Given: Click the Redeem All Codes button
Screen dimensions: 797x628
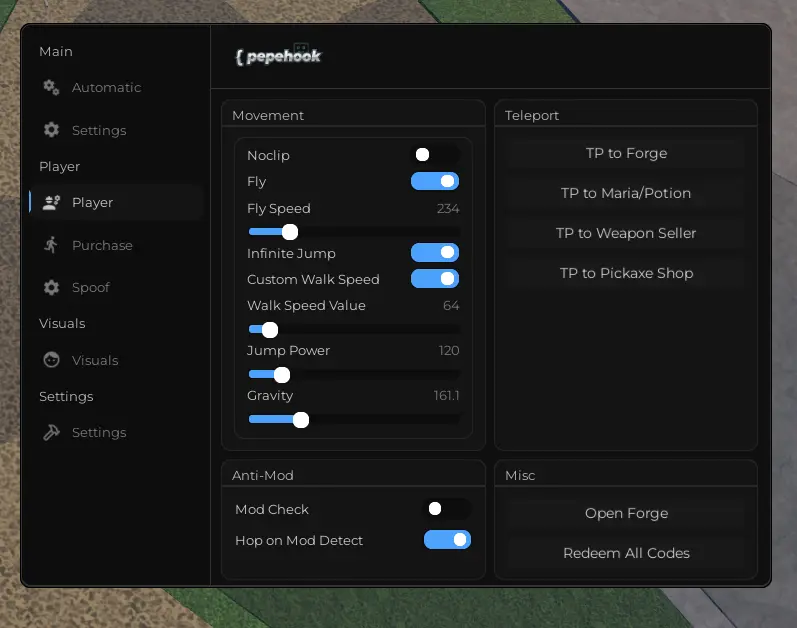Looking at the screenshot, I should pyautogui.click(x=626, y=553).
